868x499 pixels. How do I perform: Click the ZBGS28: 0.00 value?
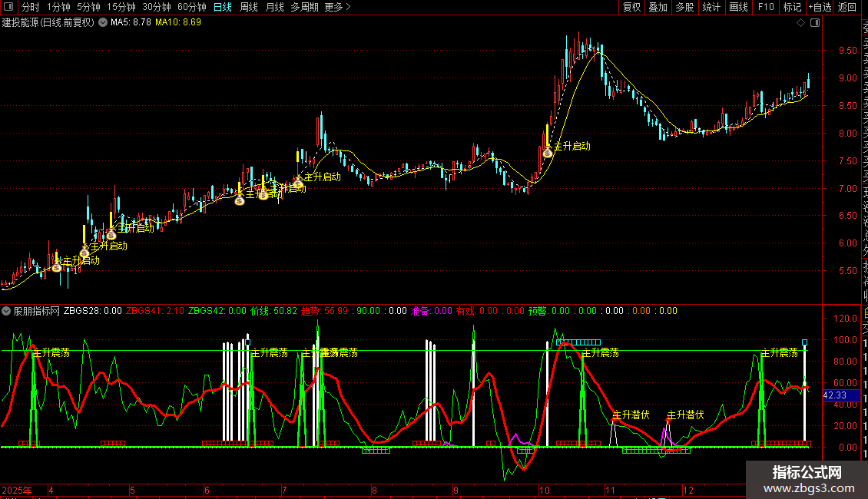92,311
